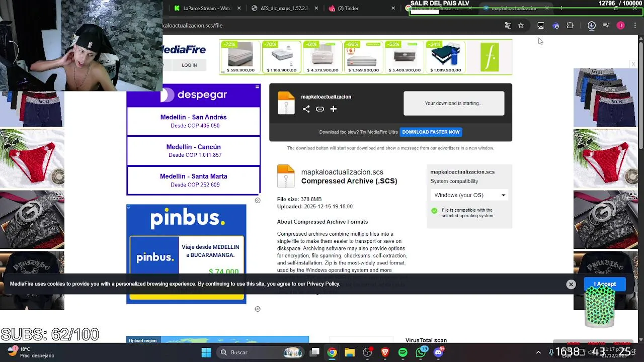Open Google Chrome from the taskbar
Screen dimensions: 644x362
point(332,352)
